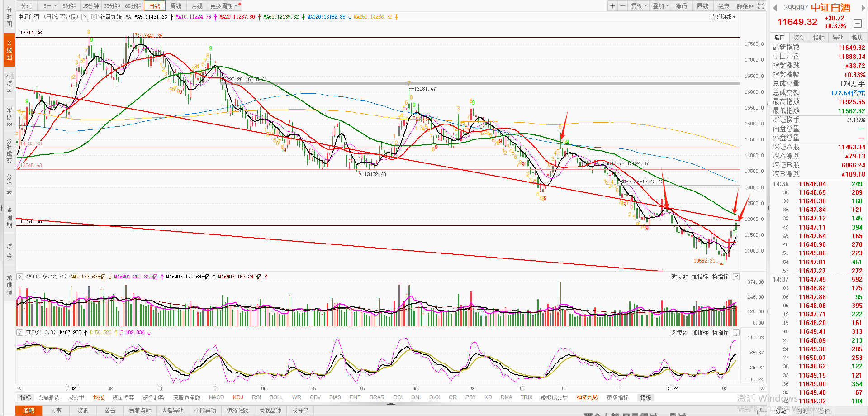This screenshot has height=416, width=868.
Task: Close the KDJ indicator panel
Action: point(736,332)
